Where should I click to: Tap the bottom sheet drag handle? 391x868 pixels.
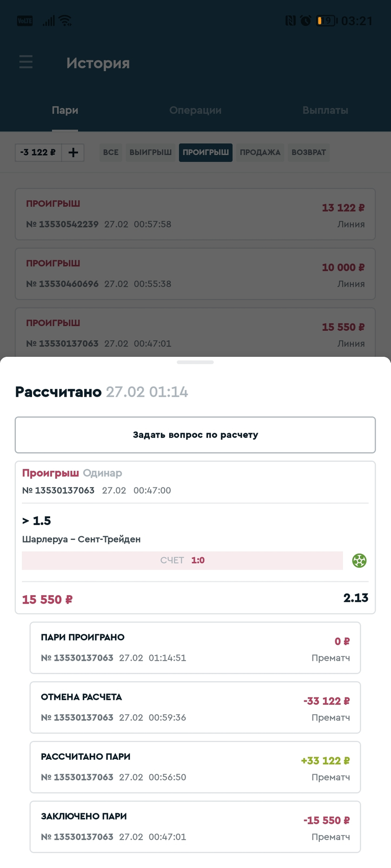click(x=195, y=362)
